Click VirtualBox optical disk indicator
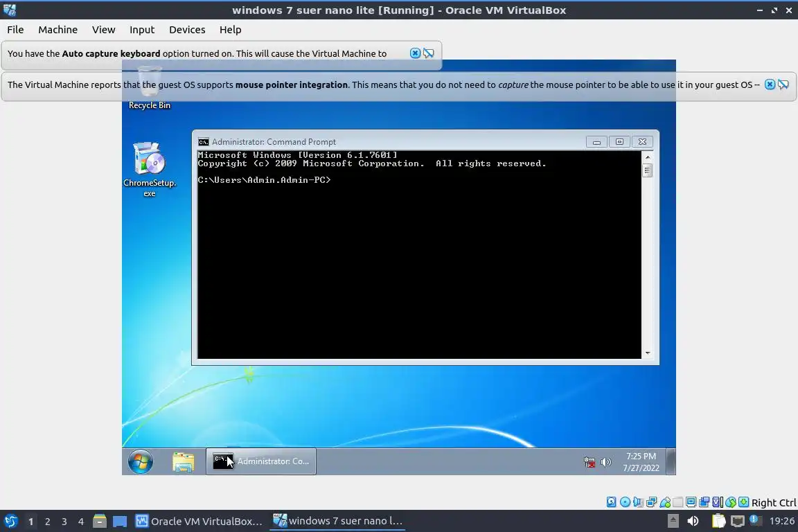The height and width of the screenshot is (532, 798). 625,502
